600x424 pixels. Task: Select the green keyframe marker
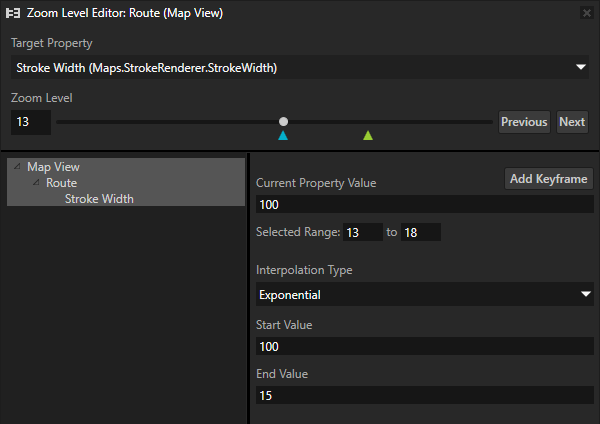coord(368,135)
